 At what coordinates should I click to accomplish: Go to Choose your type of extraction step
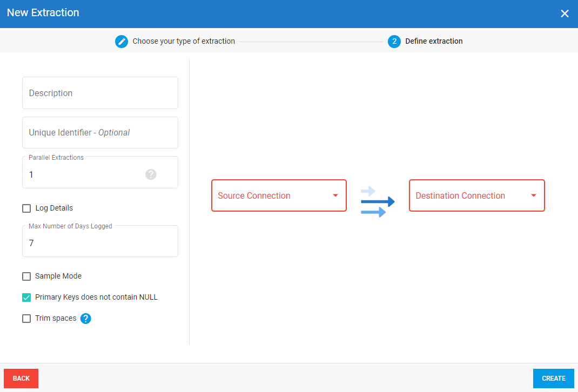[184, 41]
